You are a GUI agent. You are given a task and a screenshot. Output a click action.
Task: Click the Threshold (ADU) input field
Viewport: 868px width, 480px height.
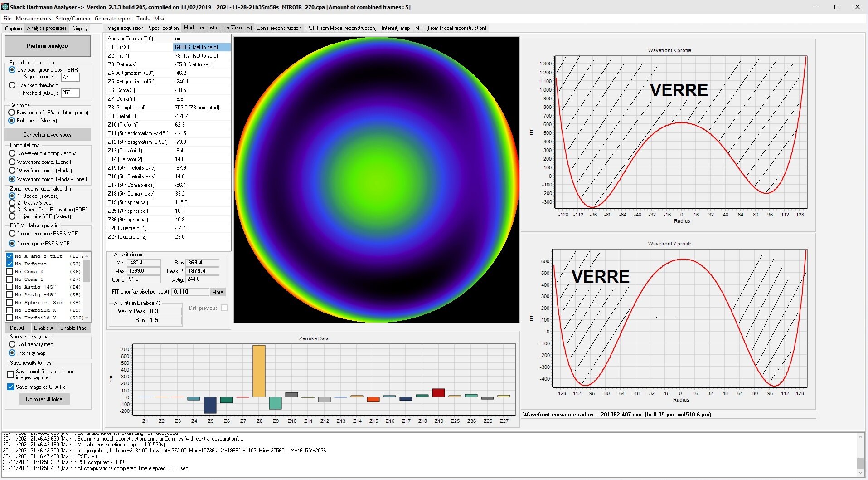(x=70, y=93)
